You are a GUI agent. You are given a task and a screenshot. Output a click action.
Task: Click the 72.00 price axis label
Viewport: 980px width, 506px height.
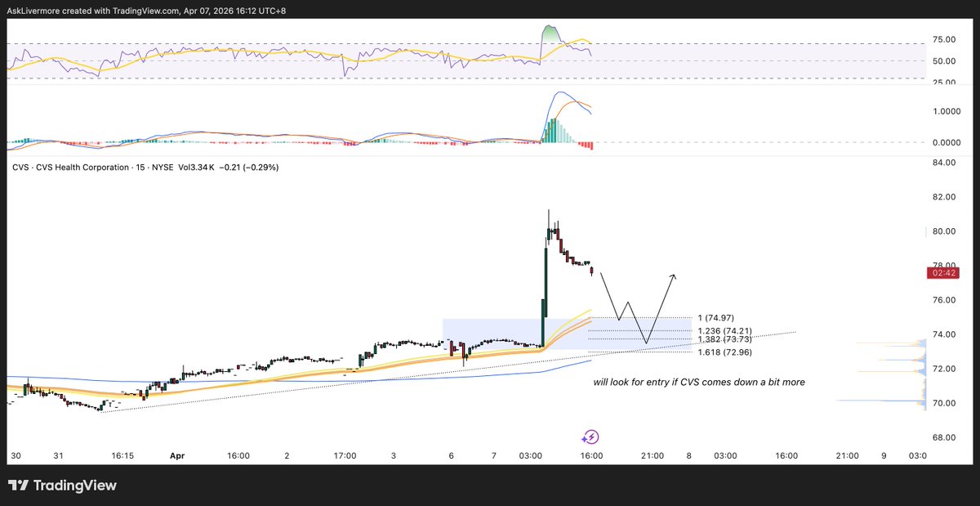[x=944, y=369]
